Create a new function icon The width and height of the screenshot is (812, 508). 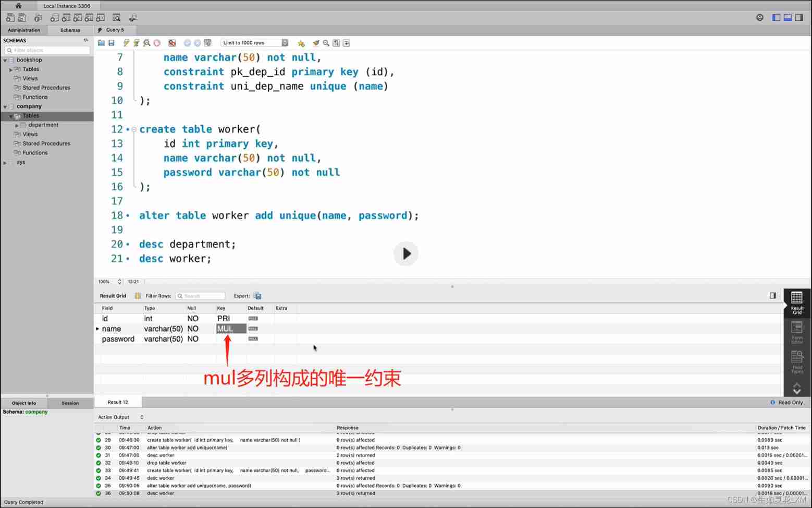click(100, 18)
